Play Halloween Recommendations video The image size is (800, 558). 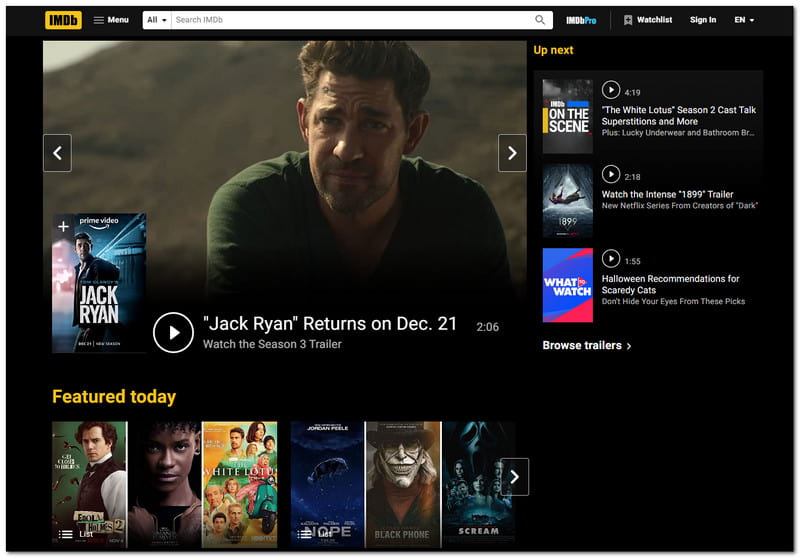611,259
